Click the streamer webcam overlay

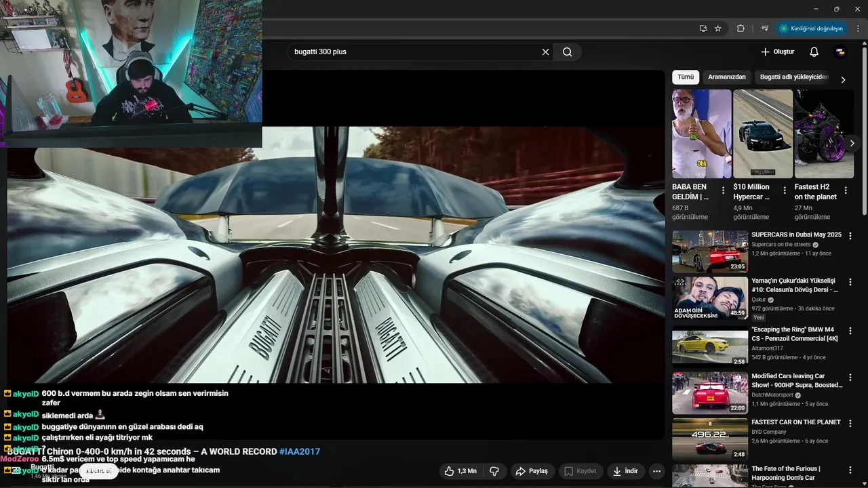coord(131,73)
